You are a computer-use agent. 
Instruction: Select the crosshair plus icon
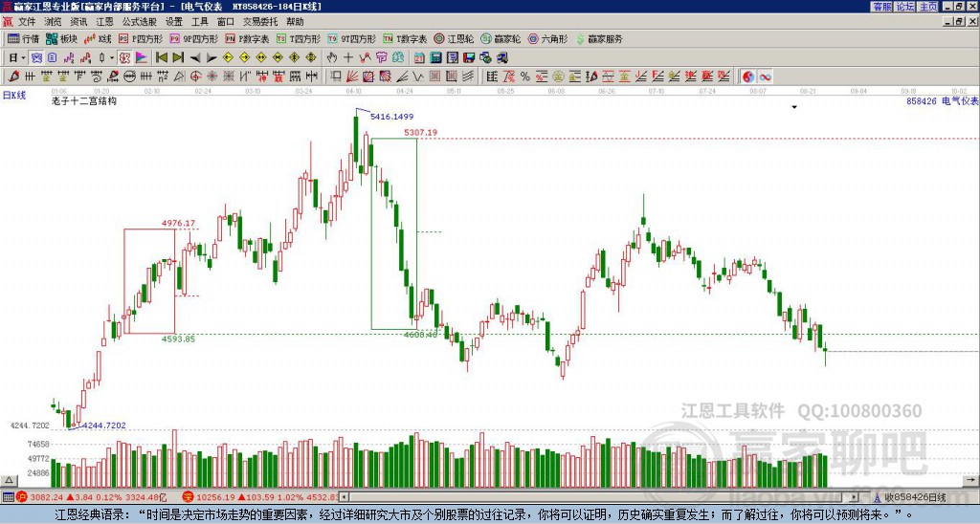tap(348, 58)
